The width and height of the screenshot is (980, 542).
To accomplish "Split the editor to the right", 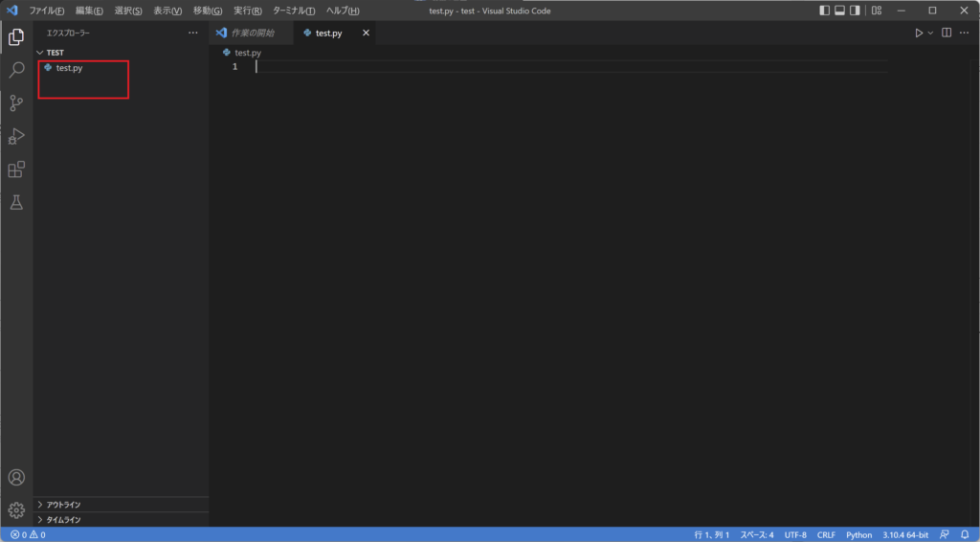I will [947, 34].
